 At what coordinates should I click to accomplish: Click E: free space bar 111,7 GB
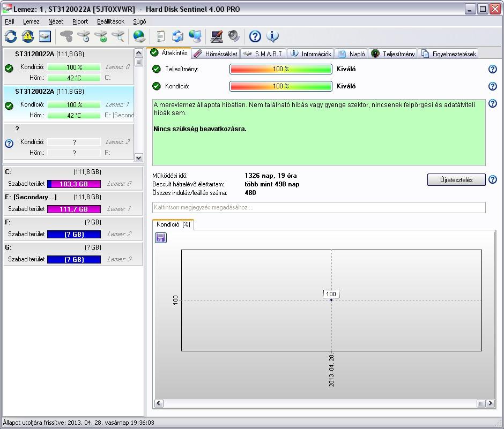click(x=74, y=209)
